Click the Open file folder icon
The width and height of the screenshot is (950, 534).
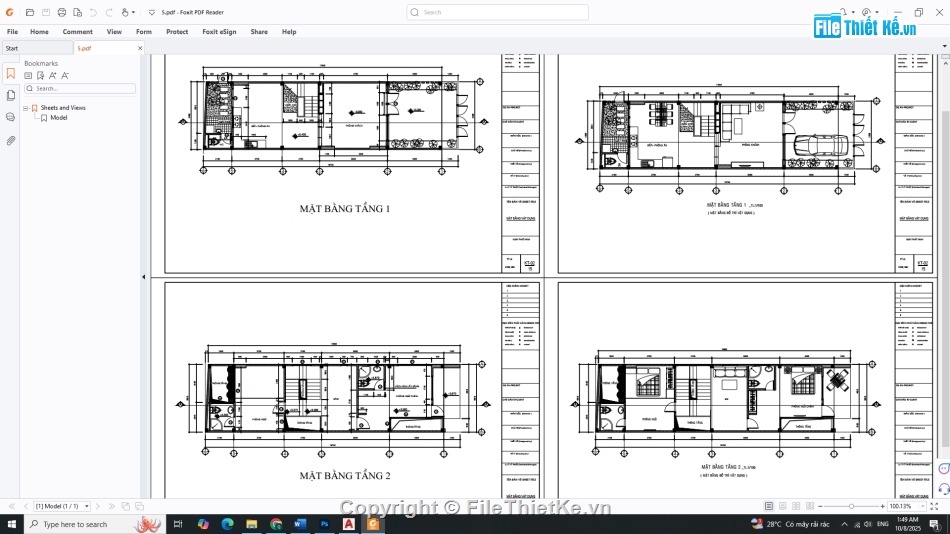[30, 13]
